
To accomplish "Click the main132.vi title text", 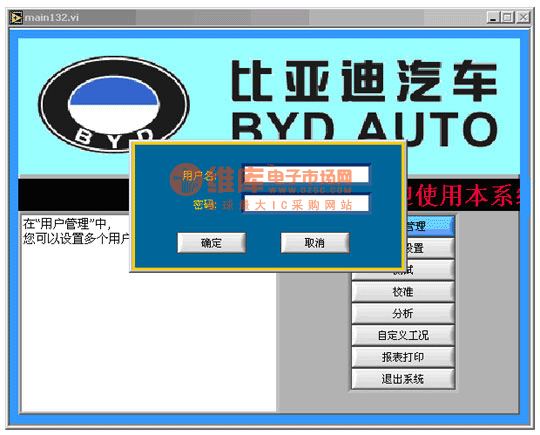I will tap(52, 17).
